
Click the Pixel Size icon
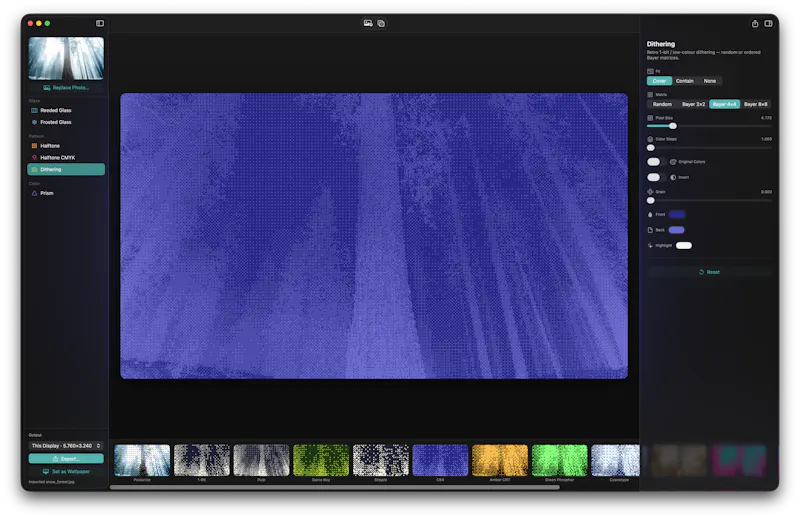650,118
